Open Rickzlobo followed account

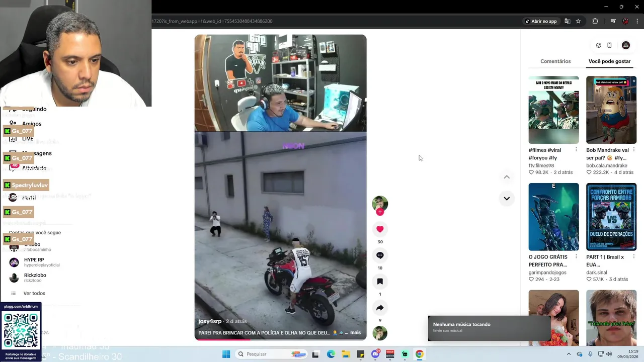tap(29, 278)
